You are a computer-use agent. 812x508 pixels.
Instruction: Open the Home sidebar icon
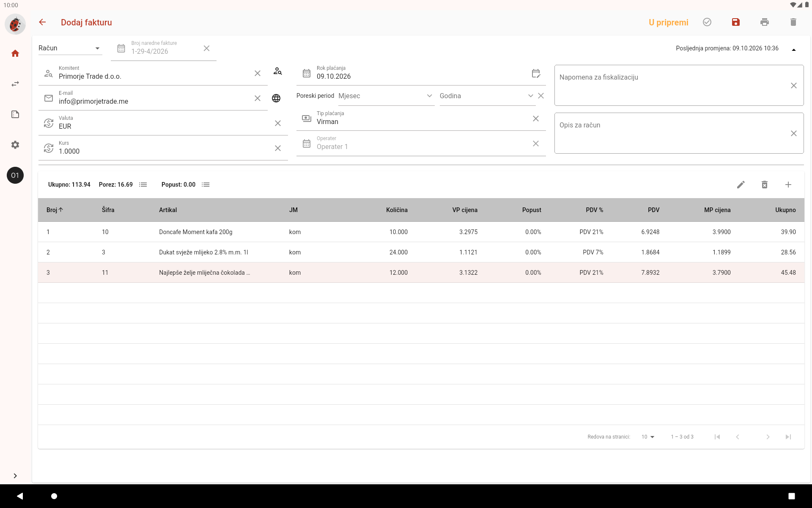pyautogui.click(x=15, y=53)
